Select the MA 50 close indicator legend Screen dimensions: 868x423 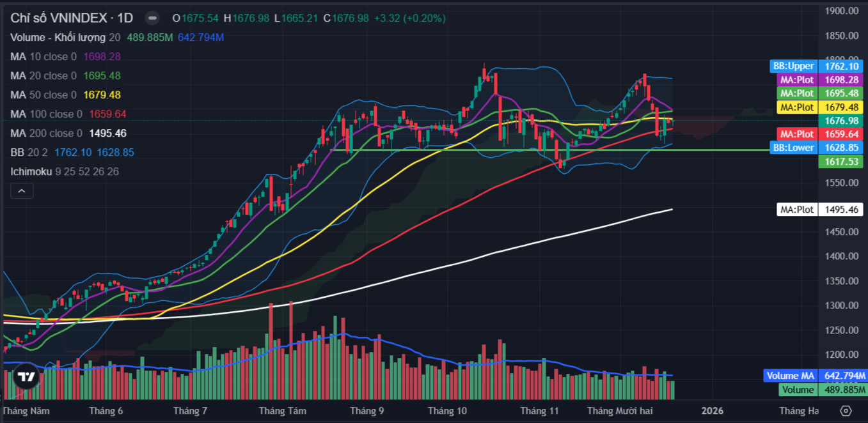coord(43,95)
